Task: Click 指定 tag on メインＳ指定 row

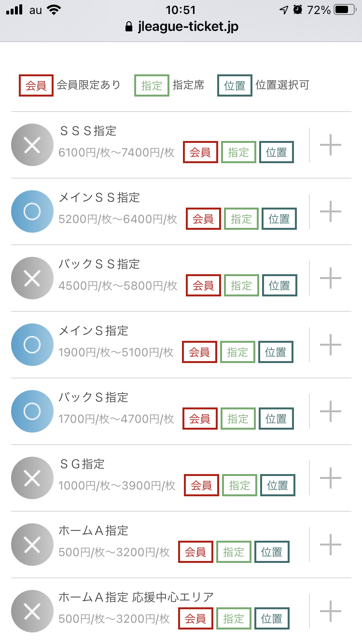Action: point(237,352)
